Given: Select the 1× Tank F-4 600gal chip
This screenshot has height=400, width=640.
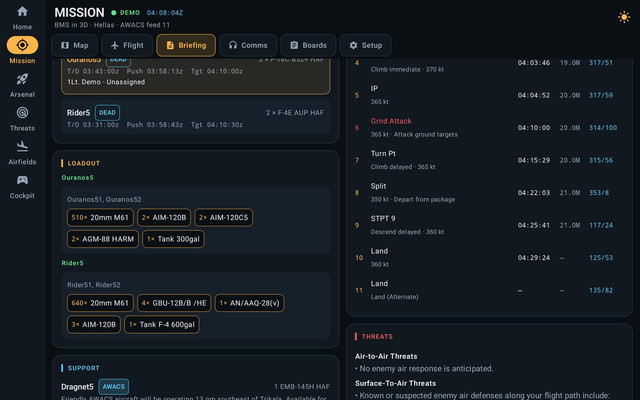Looking at the screenshot, I should [x=162, y=324].
